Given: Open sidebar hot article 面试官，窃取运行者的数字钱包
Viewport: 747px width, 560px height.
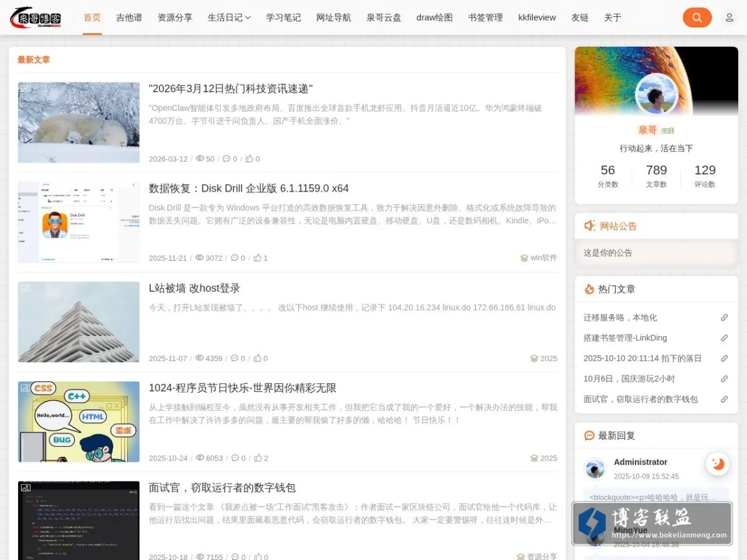Looking at the screenshot, I should 641,399.
